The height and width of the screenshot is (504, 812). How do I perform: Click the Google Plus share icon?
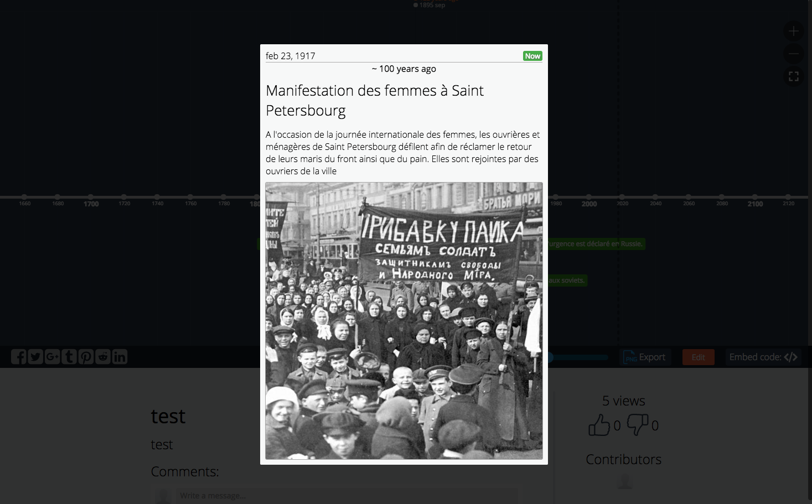pos(53,357)
